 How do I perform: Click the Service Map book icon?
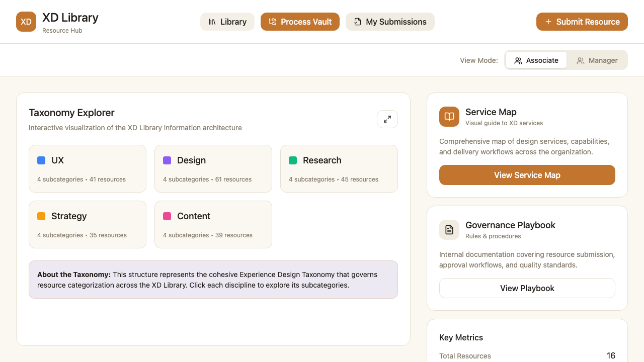coord(449,117)
